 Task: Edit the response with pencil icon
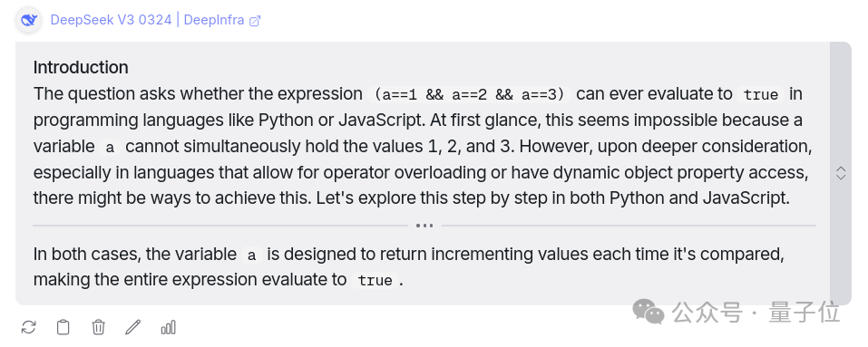132,327
